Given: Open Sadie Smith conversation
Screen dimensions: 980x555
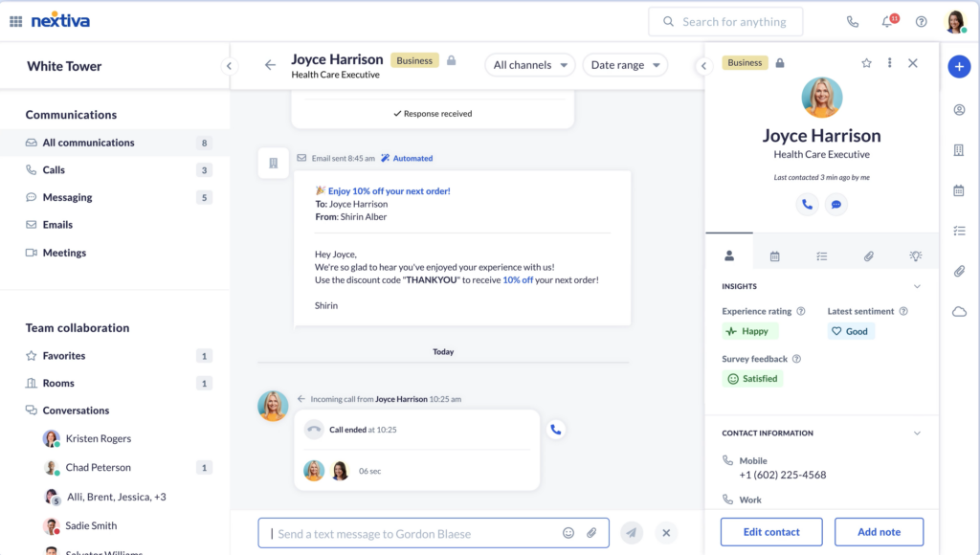Looking at the screenshot, I should click(115, 525).
